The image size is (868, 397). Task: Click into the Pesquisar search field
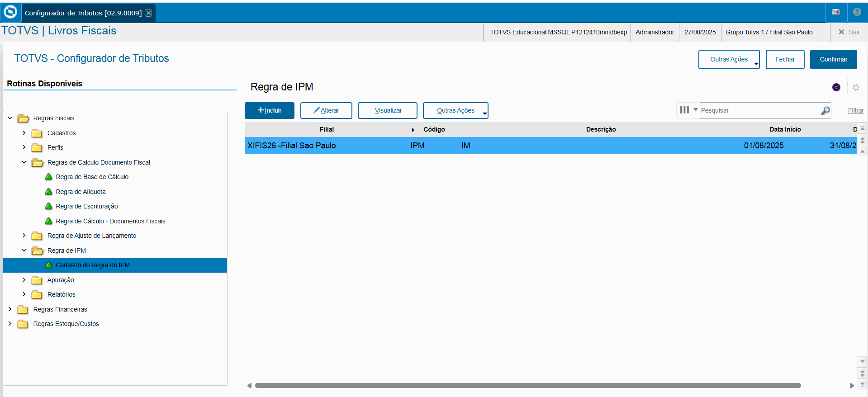pos(760,110)
